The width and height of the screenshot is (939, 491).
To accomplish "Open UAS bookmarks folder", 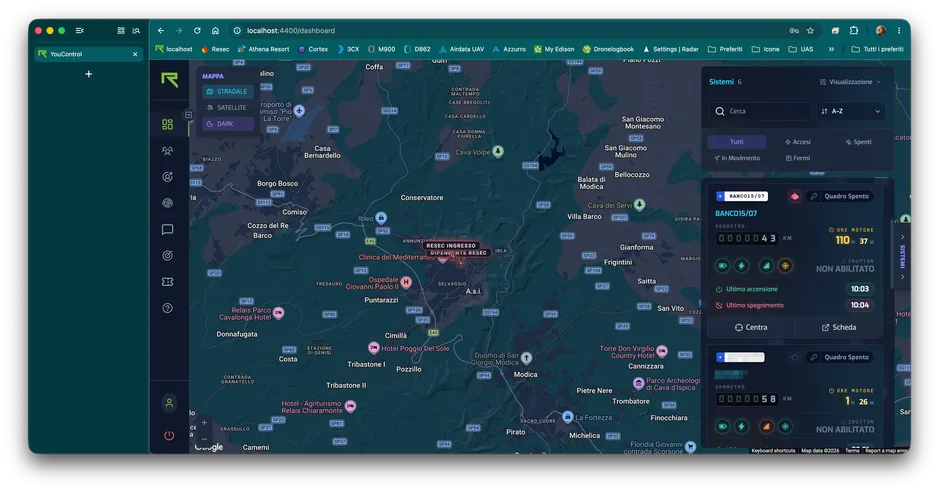I will tap(801, 49).
